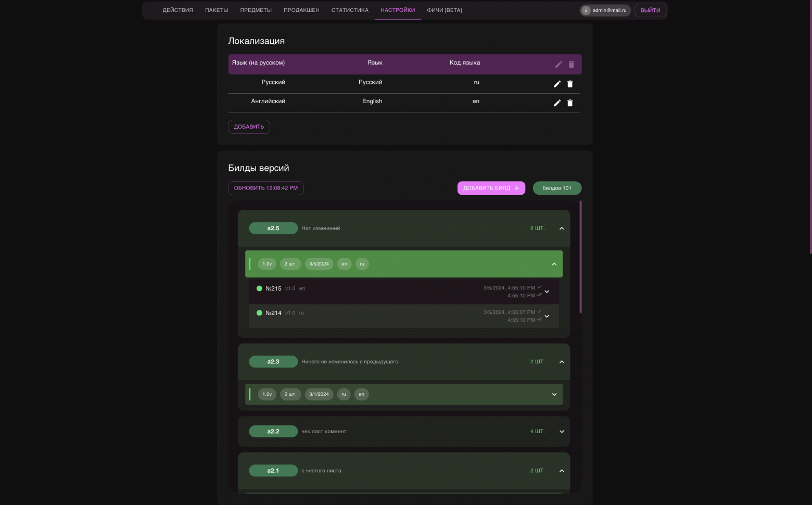This screenshot has width=812, height=505.
Task: Expand the a2.2 version group
Action: (562, 432)
